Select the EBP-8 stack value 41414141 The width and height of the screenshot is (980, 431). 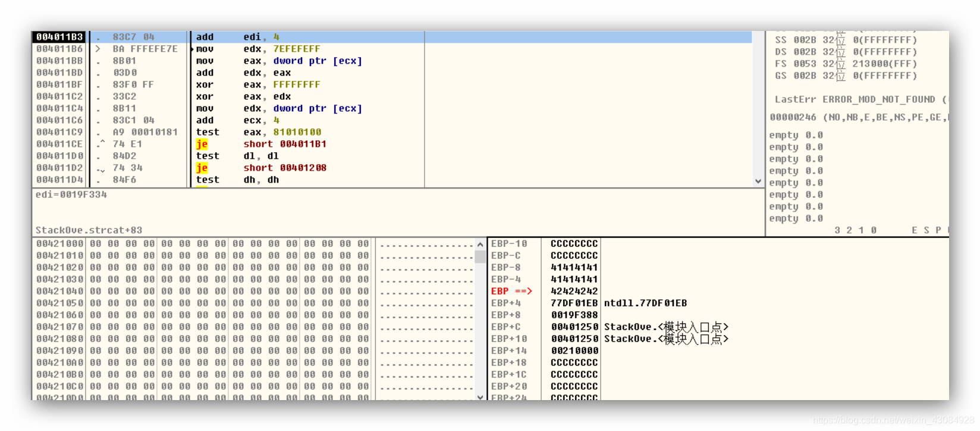(x=574, y=268)
